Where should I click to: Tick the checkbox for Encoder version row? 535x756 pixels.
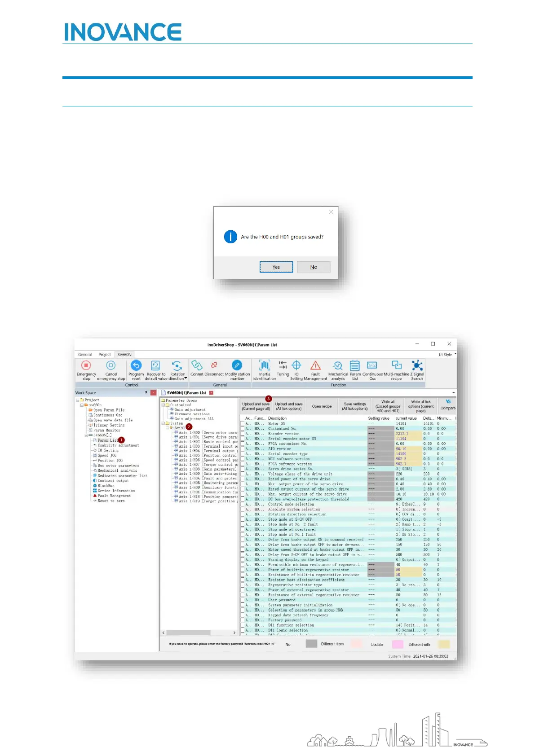243,434
